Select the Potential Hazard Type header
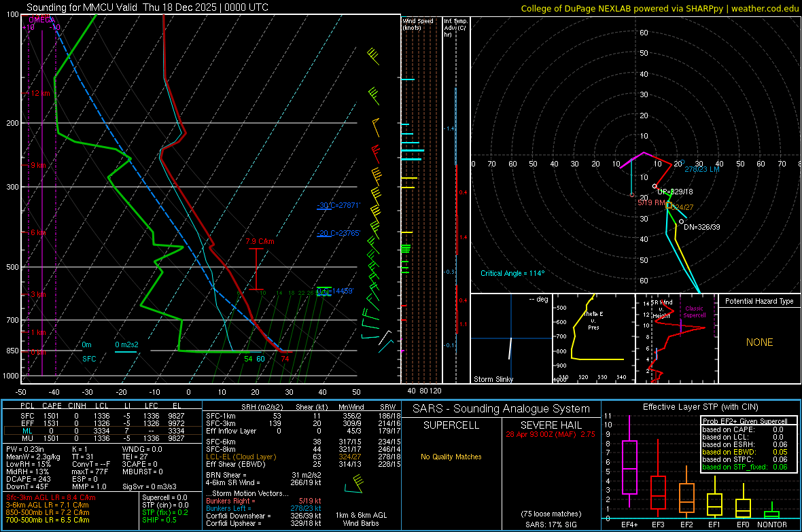Screen dimensions: 802x532 pyautogui.click(x=760, y=301)
